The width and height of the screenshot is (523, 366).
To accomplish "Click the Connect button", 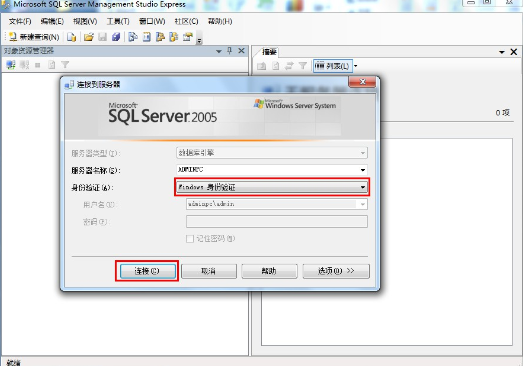I will (147, 271).
